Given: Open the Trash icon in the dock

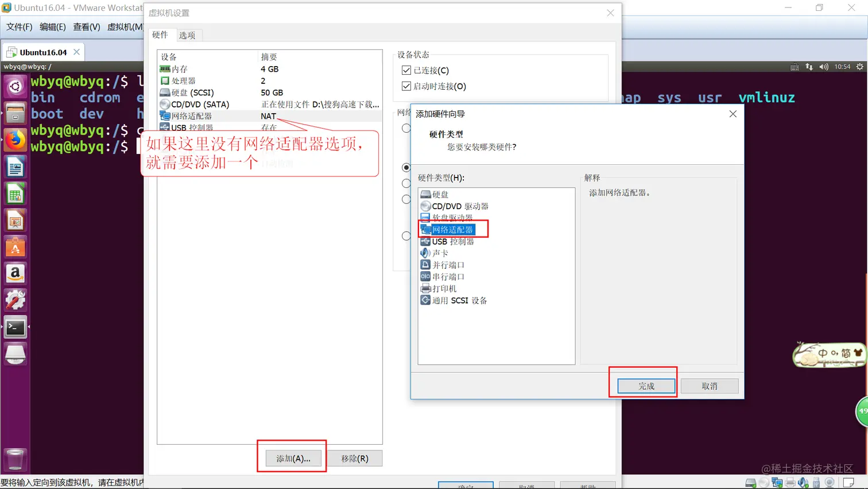Looking at the screenshot, I should click(x=15, y=460).
